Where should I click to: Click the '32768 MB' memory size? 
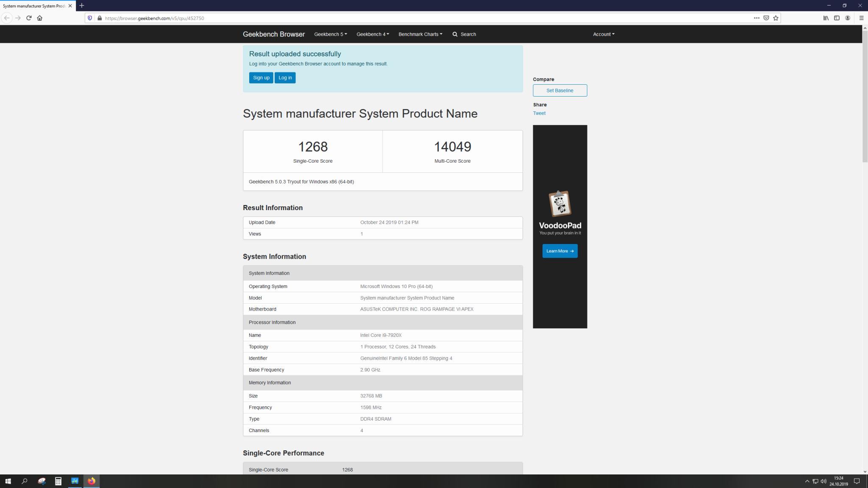tap(371, 396)
